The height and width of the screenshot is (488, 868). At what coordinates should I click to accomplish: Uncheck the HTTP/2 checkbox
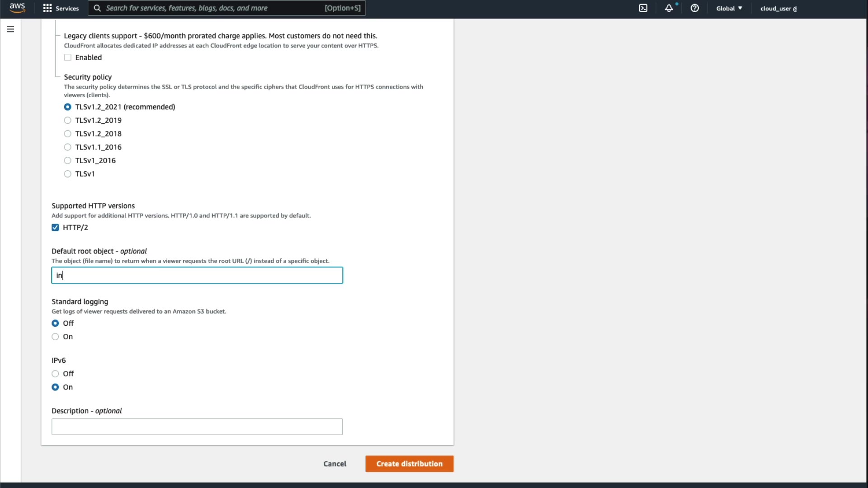(55, 227)
